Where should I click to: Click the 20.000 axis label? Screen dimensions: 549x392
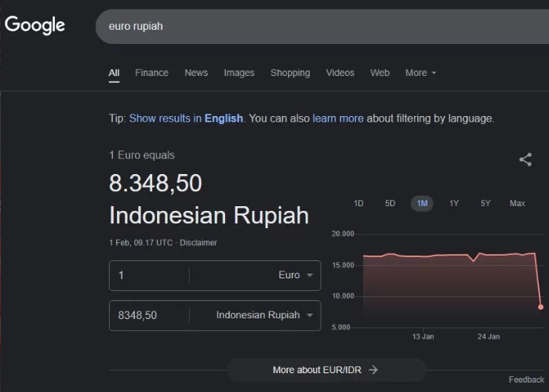click(343, 234)
